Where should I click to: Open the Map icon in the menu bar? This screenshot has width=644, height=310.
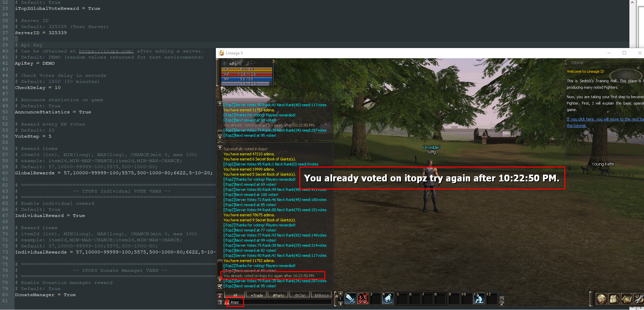pos(627,299)
